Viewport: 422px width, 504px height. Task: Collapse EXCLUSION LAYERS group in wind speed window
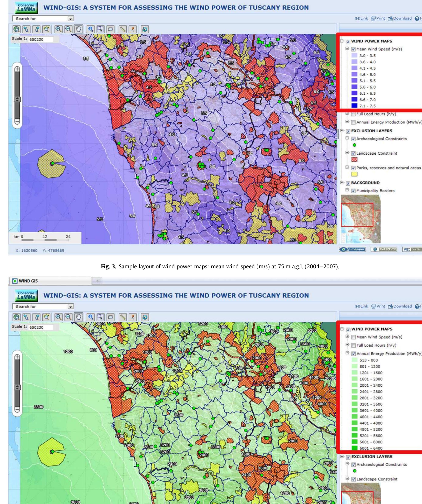tap(342, 131)
